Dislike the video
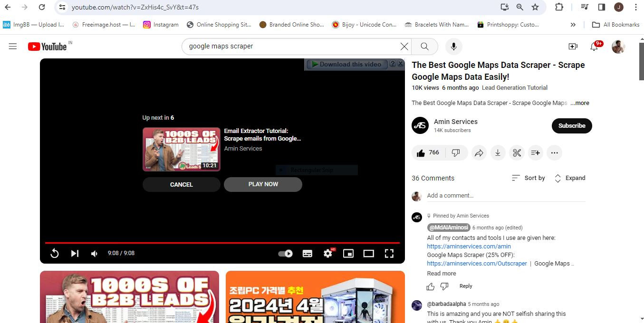Screen dimensions: 644x323 (x=456, y=152)
